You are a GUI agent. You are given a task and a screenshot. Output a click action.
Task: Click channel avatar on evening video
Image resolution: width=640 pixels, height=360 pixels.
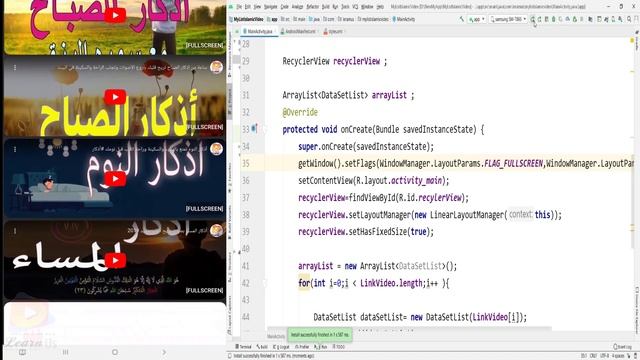click(x=216, y=230)
